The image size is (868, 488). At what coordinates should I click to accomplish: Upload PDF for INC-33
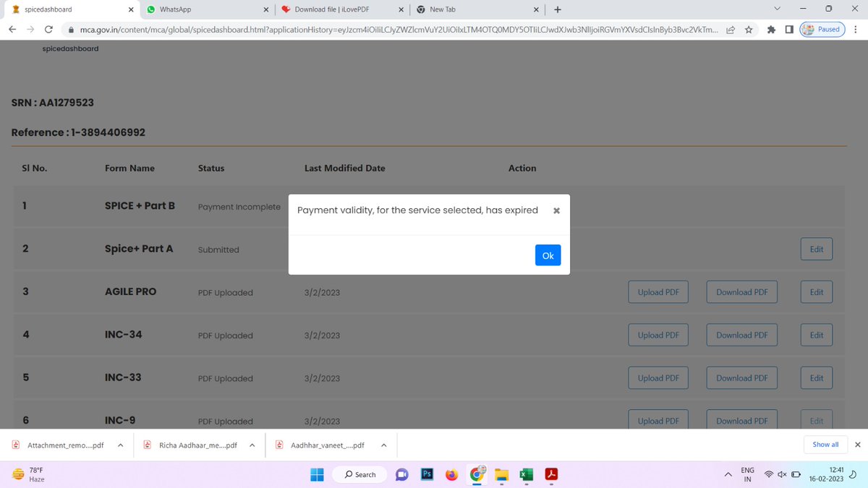pos(658,377)
